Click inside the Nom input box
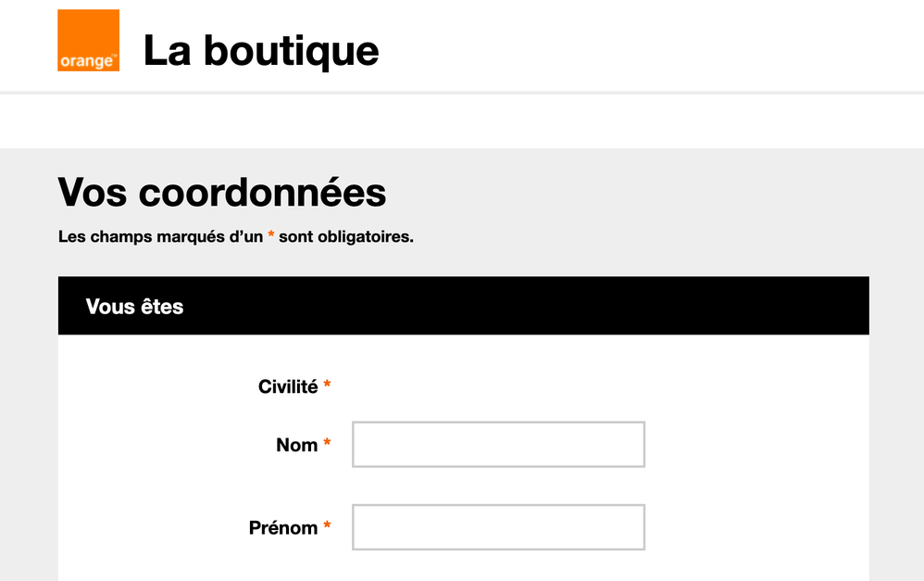 (x=497, y=444)
